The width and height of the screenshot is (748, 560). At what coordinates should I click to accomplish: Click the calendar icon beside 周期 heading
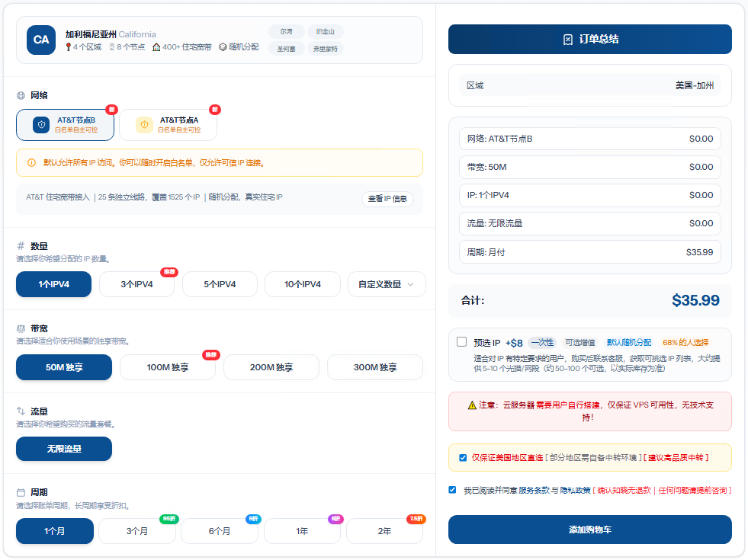21,492
